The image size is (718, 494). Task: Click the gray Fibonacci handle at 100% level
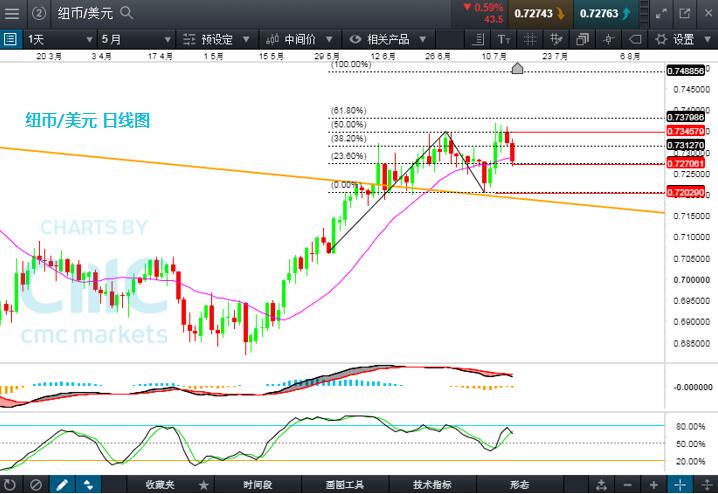(x=517, y=68)
